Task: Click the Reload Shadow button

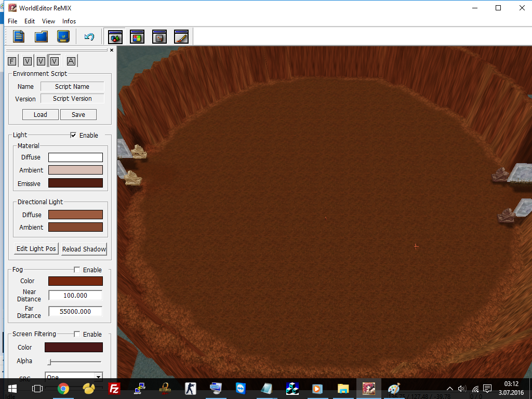Action: coord(84,249)
